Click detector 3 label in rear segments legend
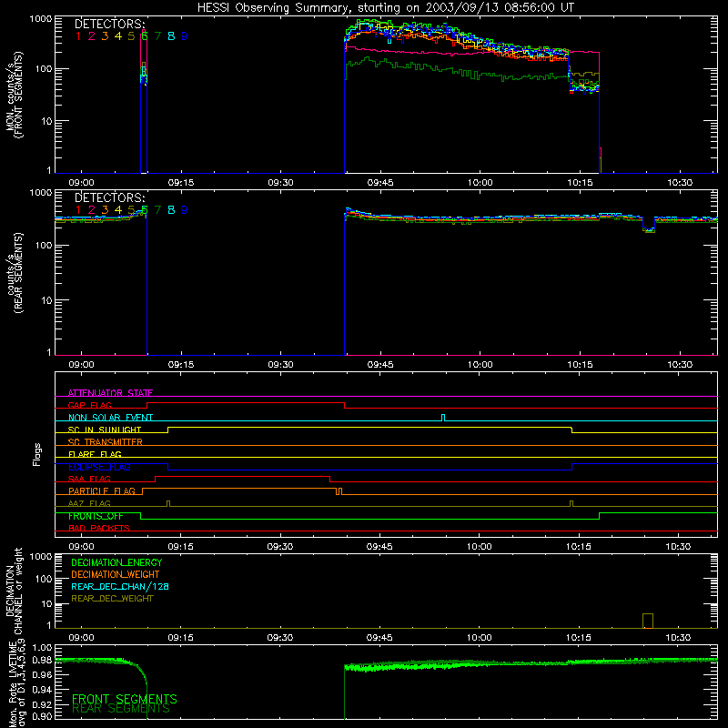The height and width of the screenshot is (728, 728). [x=105, y=210]
